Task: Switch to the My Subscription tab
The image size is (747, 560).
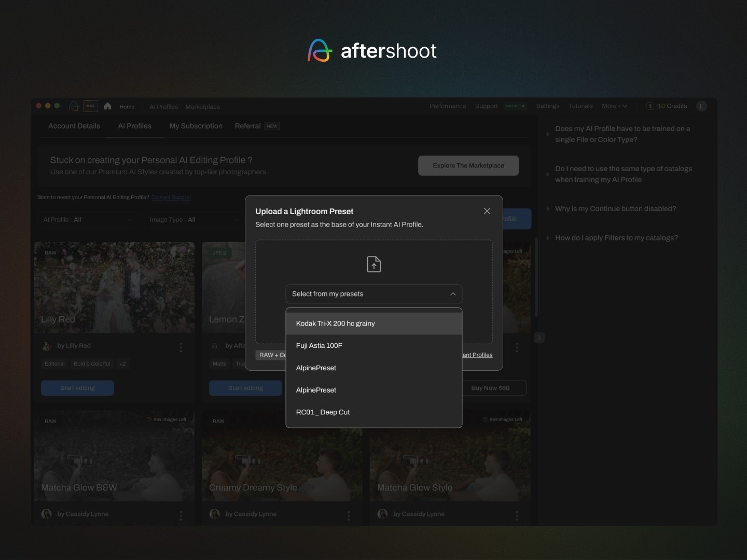Action: tap(196, 126)
